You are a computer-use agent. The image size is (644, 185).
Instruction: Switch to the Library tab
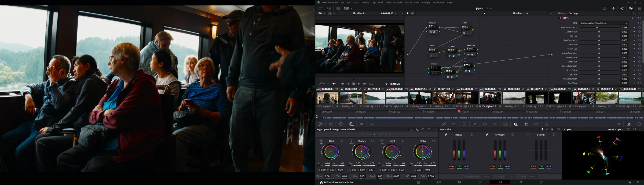[x=562, y=13]
